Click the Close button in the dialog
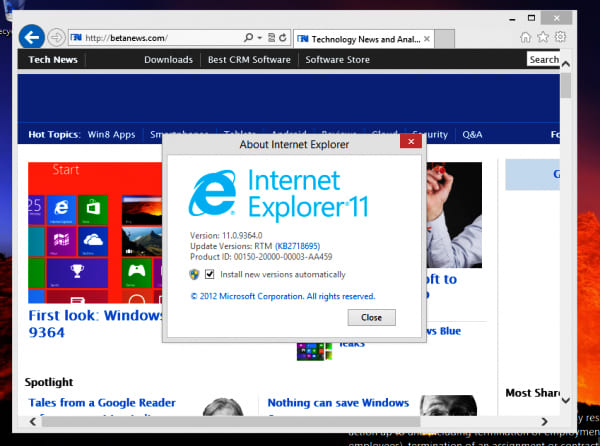Viewport: 600px width, 446px height. coord(371,317)
